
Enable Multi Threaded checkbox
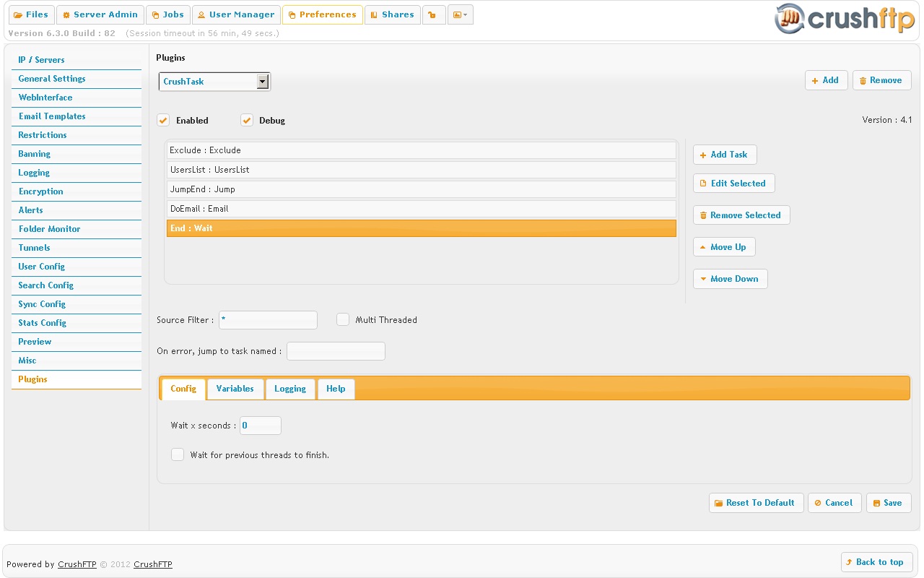343,319
